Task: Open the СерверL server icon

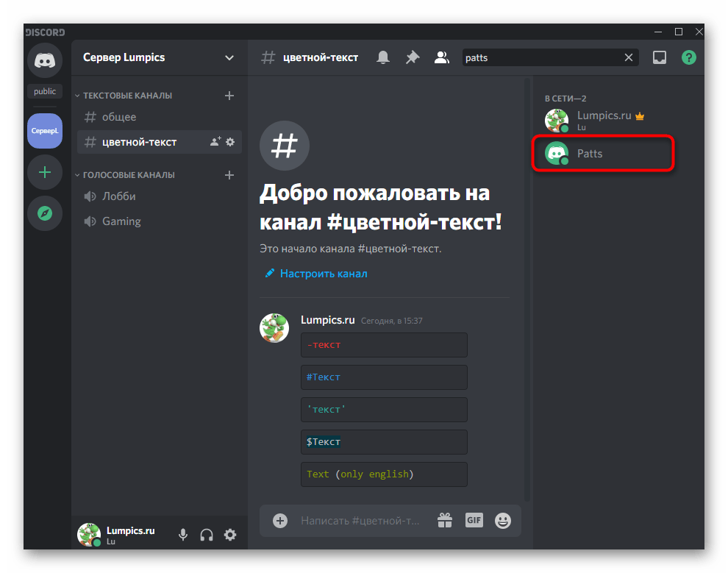Action: pyautogui.click(x=45, y=131)
